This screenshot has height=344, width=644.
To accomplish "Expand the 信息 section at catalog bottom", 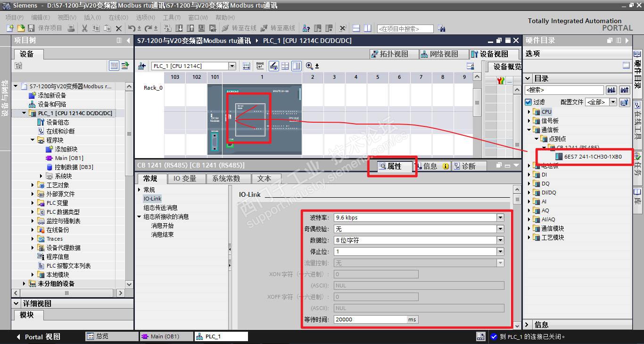I will pyautogui.click(x=528, y=325).
